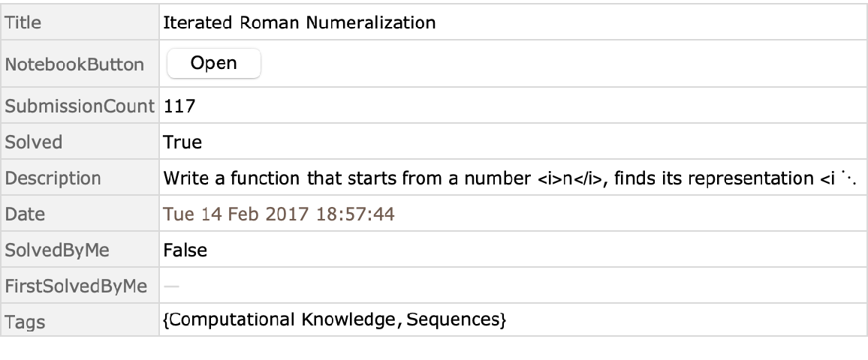The height and width of the screenshot is (360, 868).
Task: Click the date "Tue 14 Feb 2017 18:57:44"
Action: (279, 214)
